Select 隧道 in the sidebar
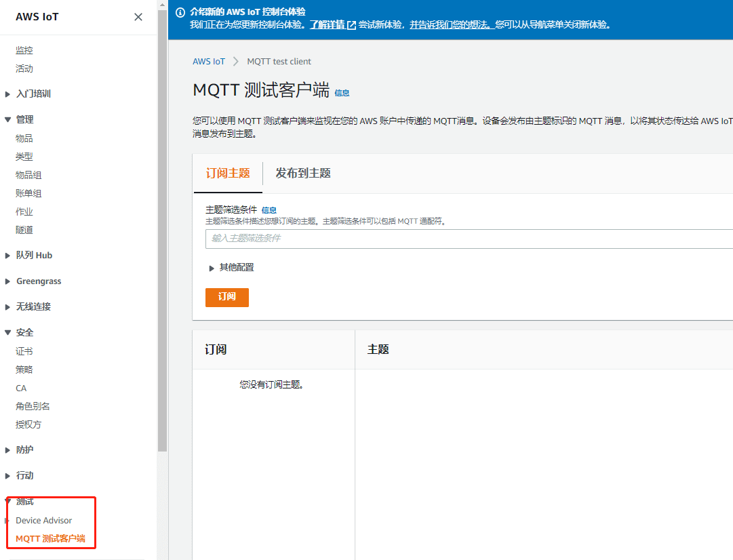This screenshot has width=733, height=560. [24, 230]
